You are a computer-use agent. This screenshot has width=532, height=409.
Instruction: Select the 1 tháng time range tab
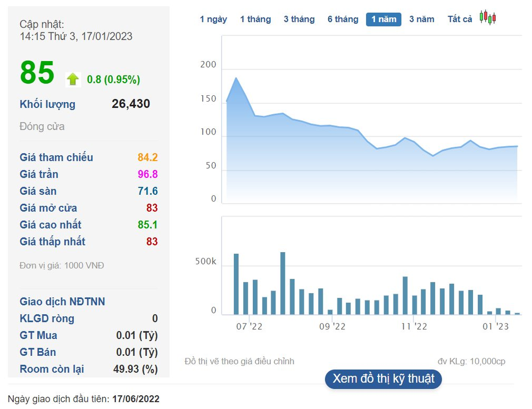coord(255,19)
